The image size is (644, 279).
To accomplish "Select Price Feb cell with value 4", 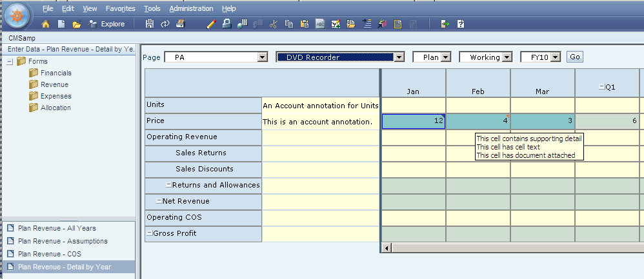I will (478, 121).
